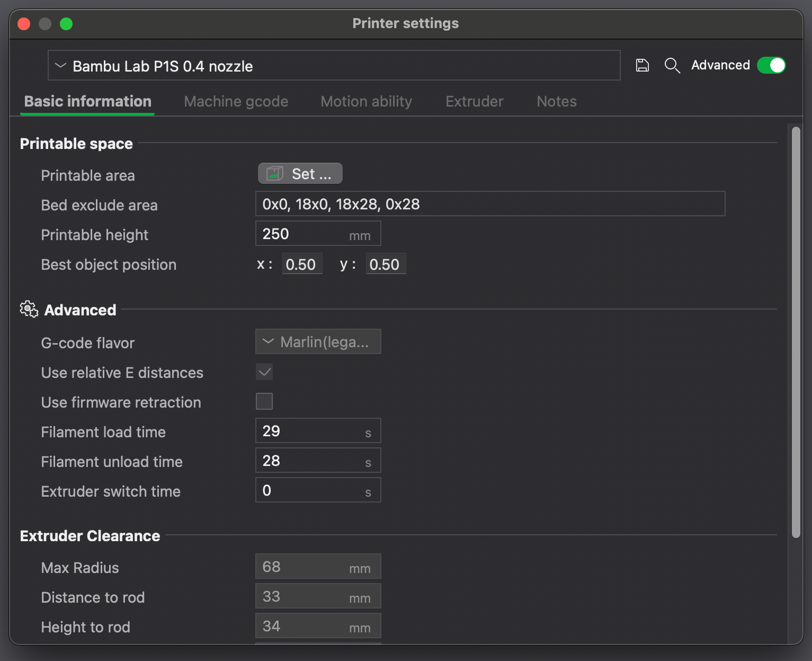Toggle the Advanced mode switch

771,65
